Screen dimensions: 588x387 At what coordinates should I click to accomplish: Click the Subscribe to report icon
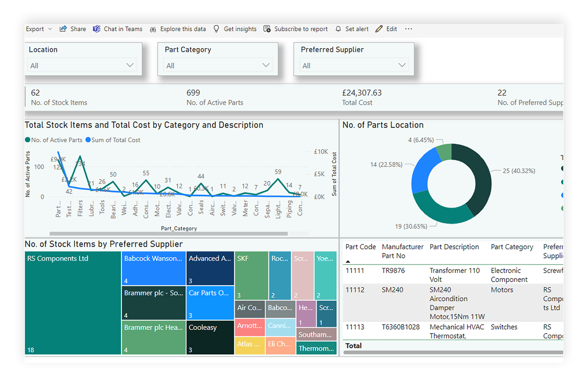click(267, 29)
